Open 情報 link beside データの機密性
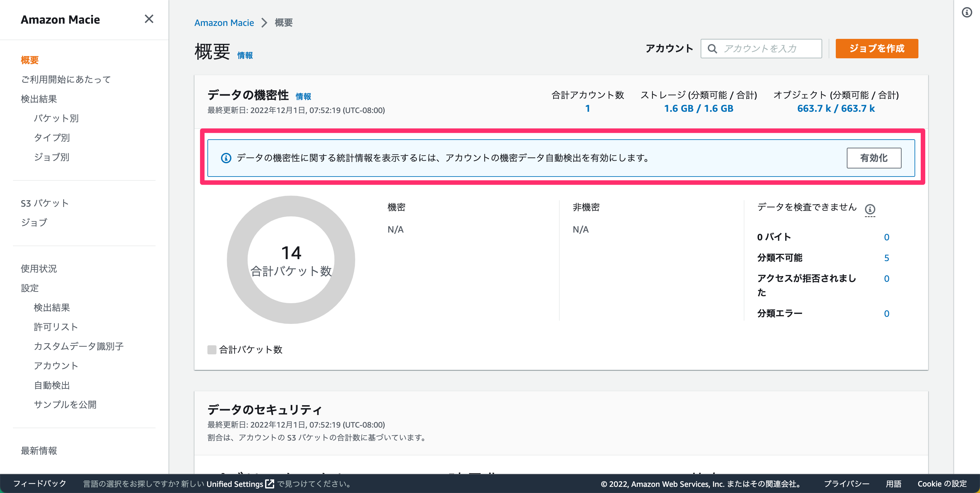Image resolution: width=980 pixels, height=493 pixels. click(303, 97)
